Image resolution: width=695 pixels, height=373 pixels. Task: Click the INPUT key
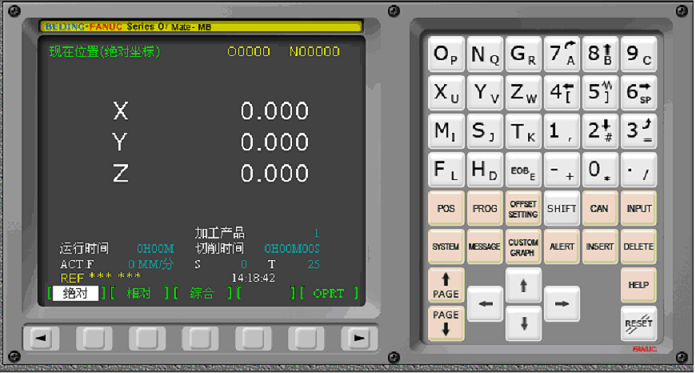(639, 208)
